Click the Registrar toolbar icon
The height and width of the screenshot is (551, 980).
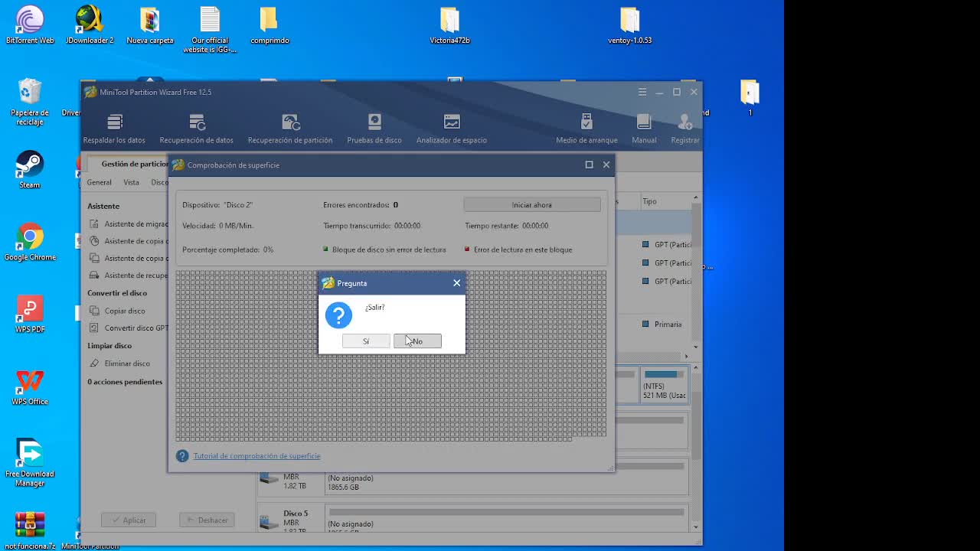[684, 129]
